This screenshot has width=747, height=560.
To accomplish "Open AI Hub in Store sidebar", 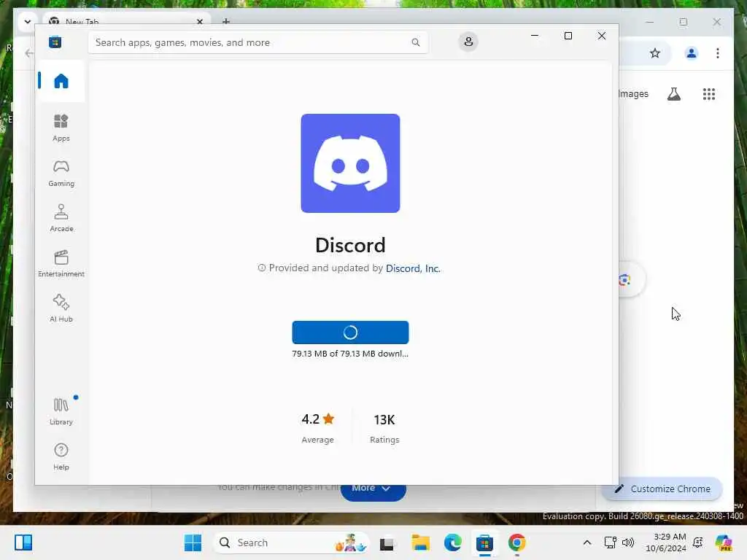I will (61, 308).
